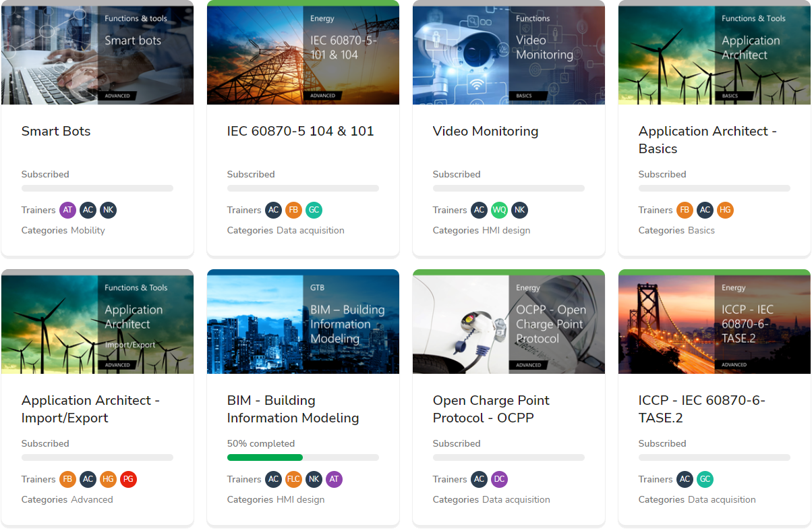Open the Video Monitoring course title
812x529 pixels.
pos(486,131)
